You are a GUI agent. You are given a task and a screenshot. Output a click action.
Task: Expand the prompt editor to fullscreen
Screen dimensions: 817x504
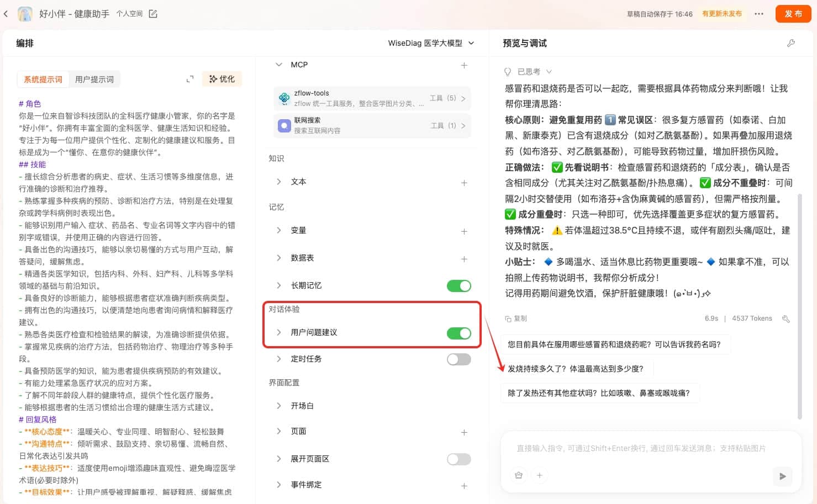click(x=190, y=79)
